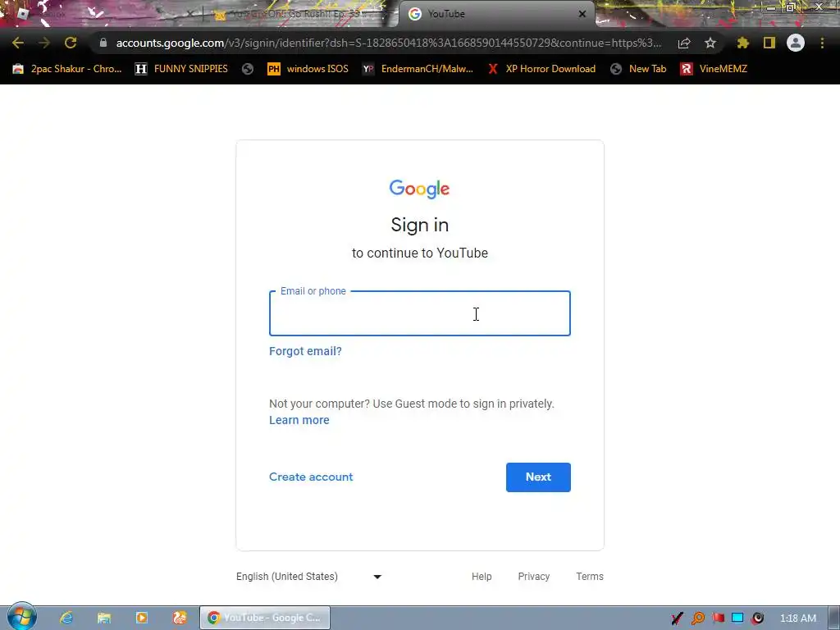The height and width of the screenshot is (630, 840).
Task: Click the address bar URL
Action: point(388,43)
